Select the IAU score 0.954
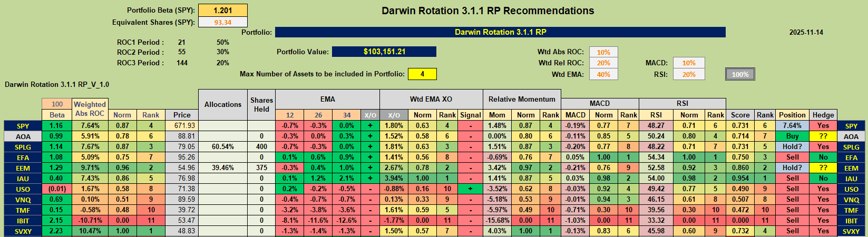The height and width of the screenshot is (237, 868). click(x=740, y=179)
